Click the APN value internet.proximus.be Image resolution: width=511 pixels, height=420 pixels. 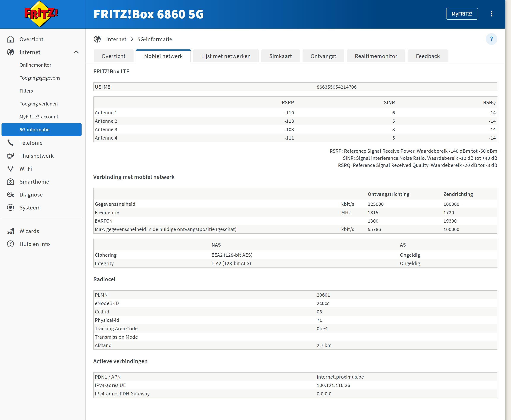[340, 377]
